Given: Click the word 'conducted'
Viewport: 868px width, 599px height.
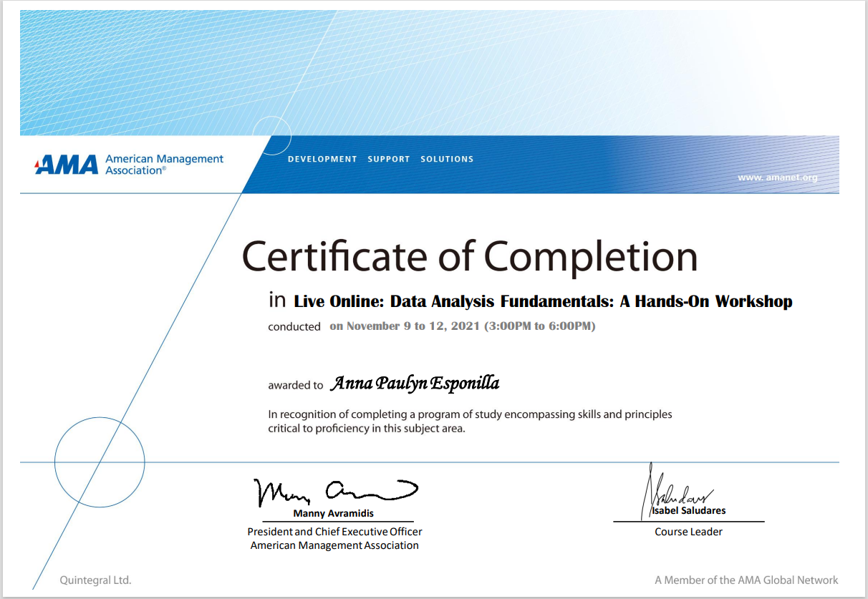Looking at the screenshot, I should click(x=294, y=327).
